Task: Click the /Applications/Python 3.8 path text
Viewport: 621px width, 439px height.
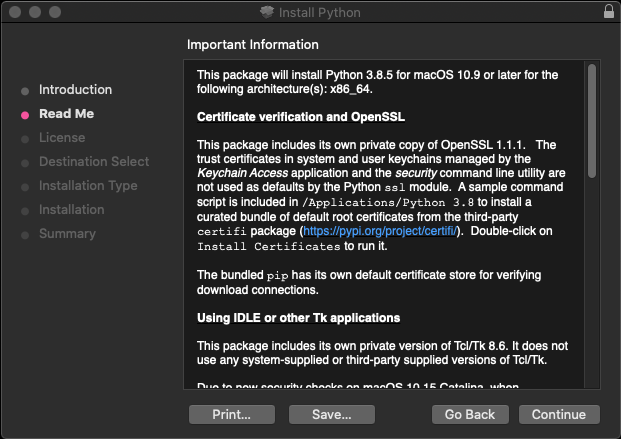Action: point(388,202)
